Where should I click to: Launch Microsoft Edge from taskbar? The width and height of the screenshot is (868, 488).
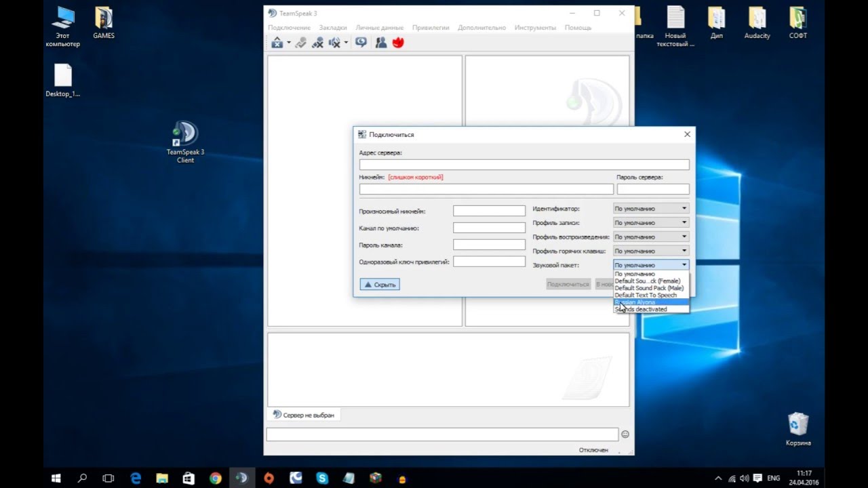[136, 478]
